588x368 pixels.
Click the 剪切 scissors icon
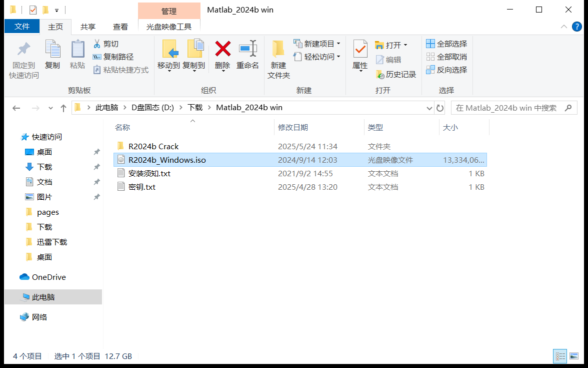point(97,44)
